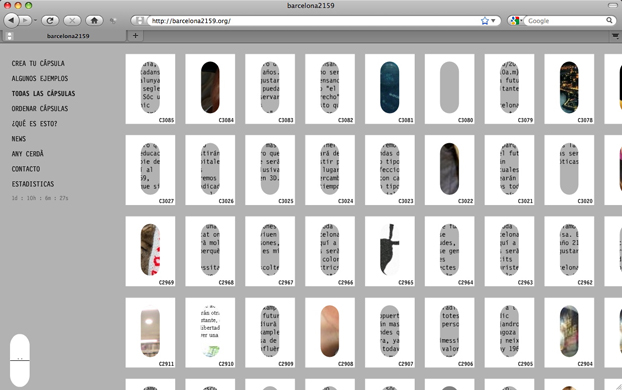This screenshot has width=622, height=390.
Task: Open empty gray capsule C3080
Action: pos(449,89)
